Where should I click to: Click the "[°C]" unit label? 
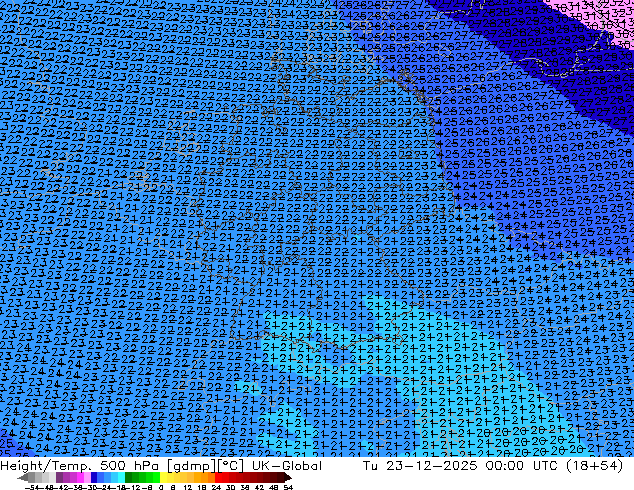(230, 466)
